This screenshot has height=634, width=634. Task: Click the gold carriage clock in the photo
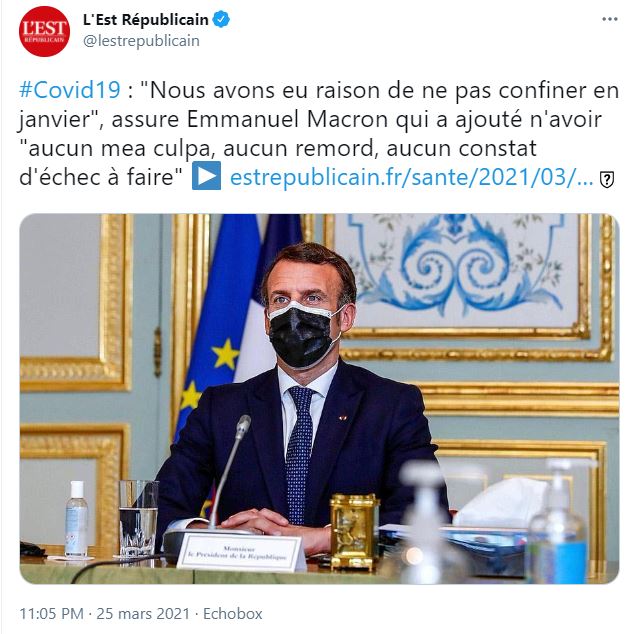coord(354,530)
